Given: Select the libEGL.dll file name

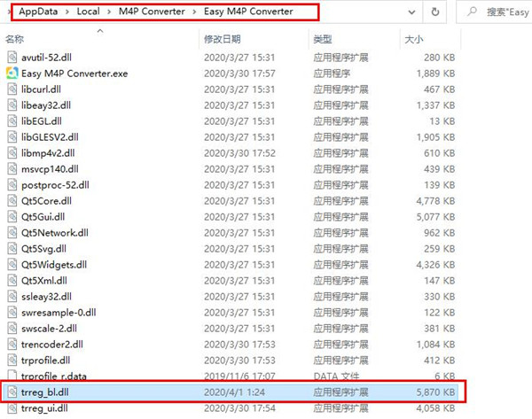Looking at the screenshot, I should click(42, 121).
